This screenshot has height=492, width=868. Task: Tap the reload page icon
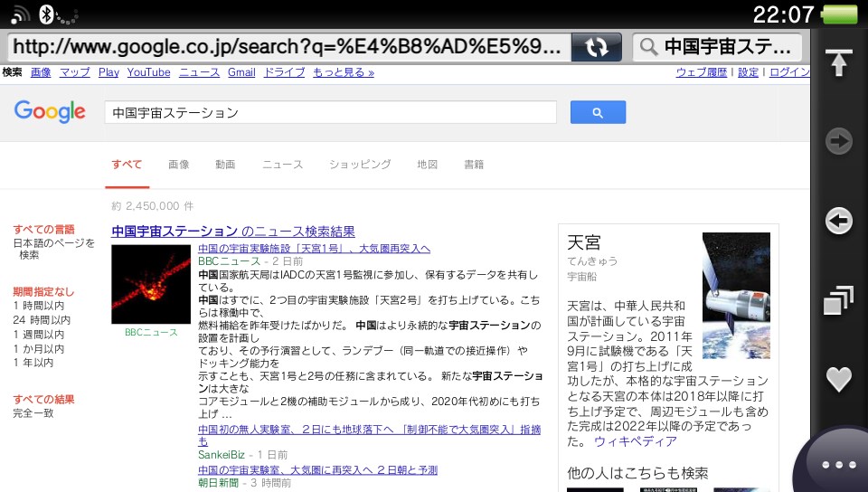click(597, 47)
